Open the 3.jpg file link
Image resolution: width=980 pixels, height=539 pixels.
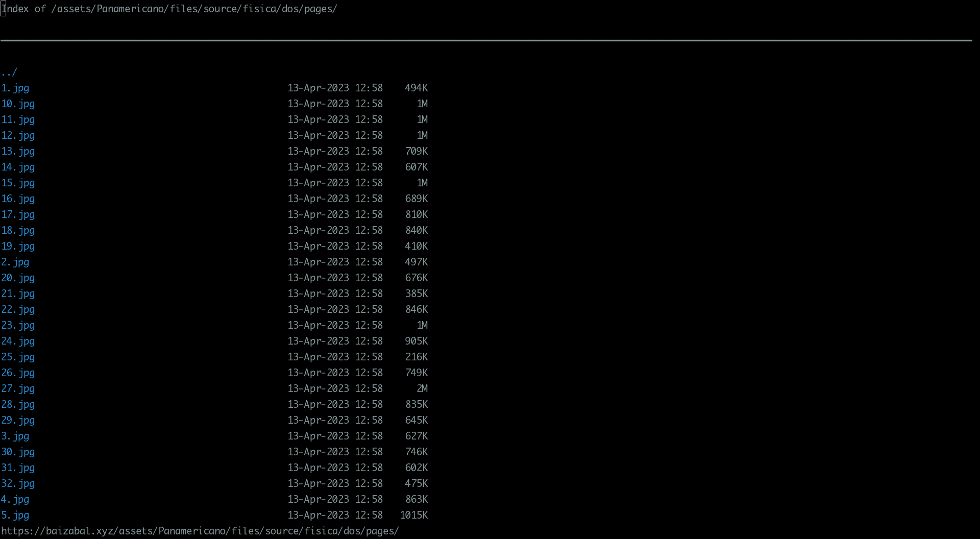coord(15,436)
